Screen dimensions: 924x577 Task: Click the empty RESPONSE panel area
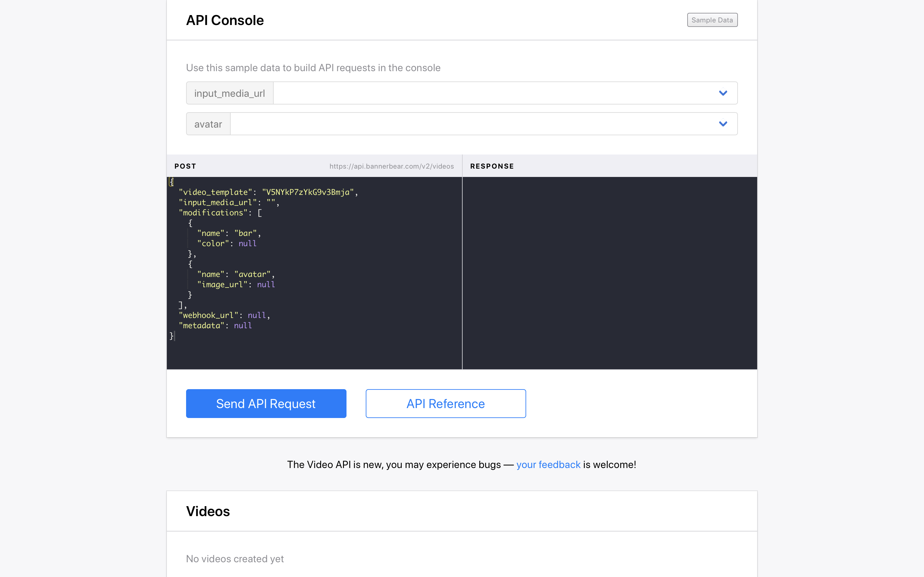(x=609, y=273)
